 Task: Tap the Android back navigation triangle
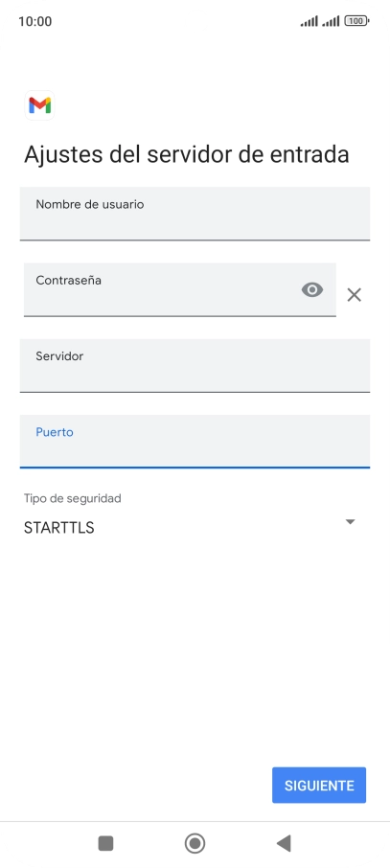[284, 843]
